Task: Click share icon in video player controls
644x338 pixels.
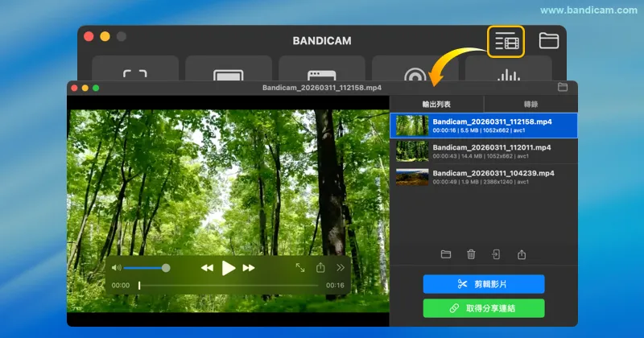Action: [x=320, y=268]
